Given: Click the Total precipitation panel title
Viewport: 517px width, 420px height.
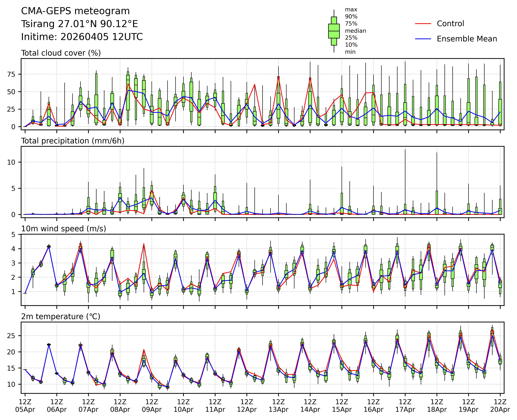Looking at the screenshot, I should [73, 141].
